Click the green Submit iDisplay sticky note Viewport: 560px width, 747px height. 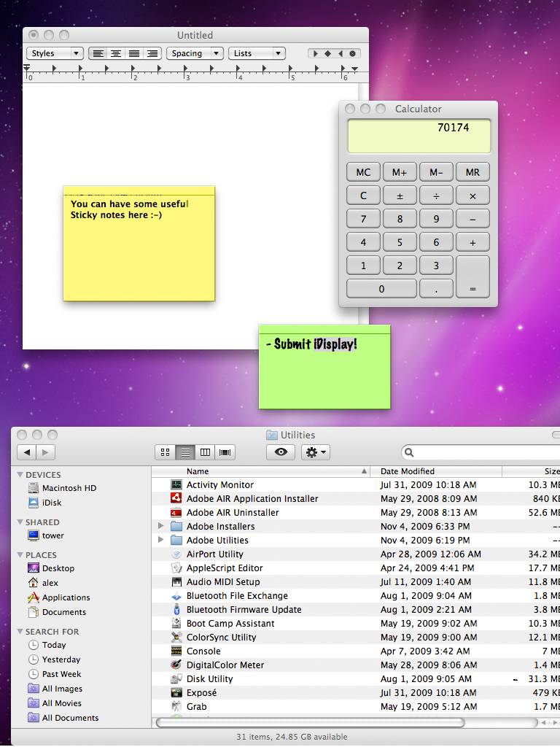tap(324, 367)
